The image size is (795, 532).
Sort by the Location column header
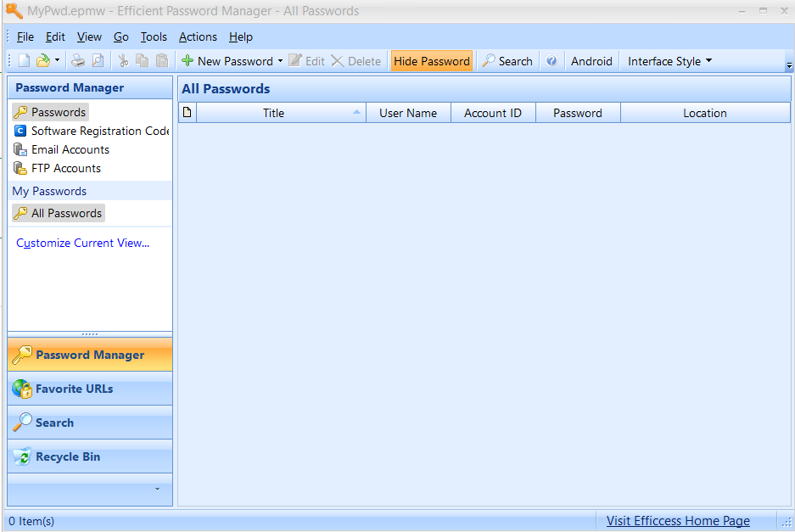pos(705,113)
